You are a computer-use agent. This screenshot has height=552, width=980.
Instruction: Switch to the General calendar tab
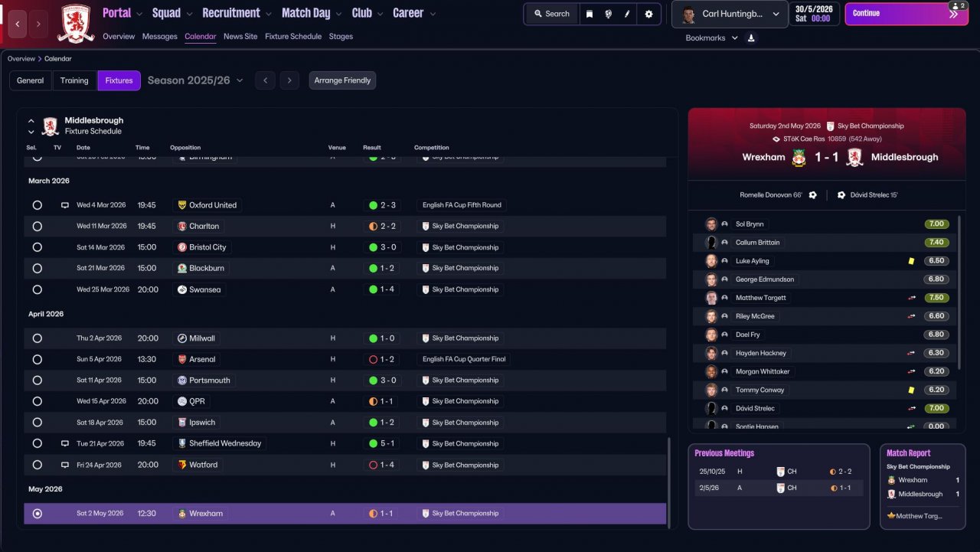pyautogui.click(x=31, y=80)
